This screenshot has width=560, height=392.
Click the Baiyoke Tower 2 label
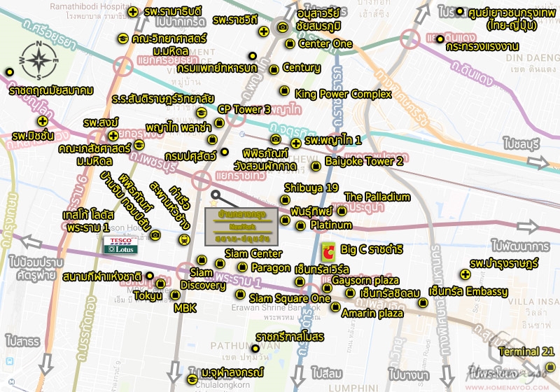(x=364, y=162)
